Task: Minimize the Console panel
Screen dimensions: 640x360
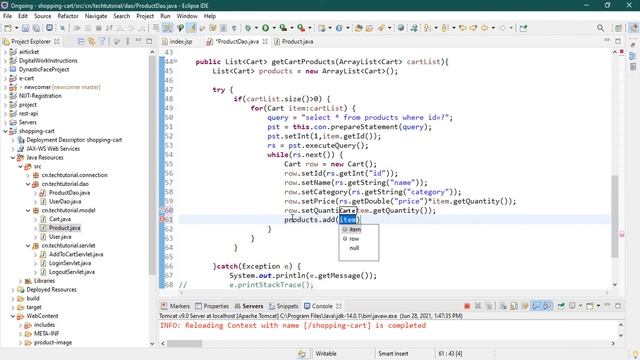Action: point(607,305)
